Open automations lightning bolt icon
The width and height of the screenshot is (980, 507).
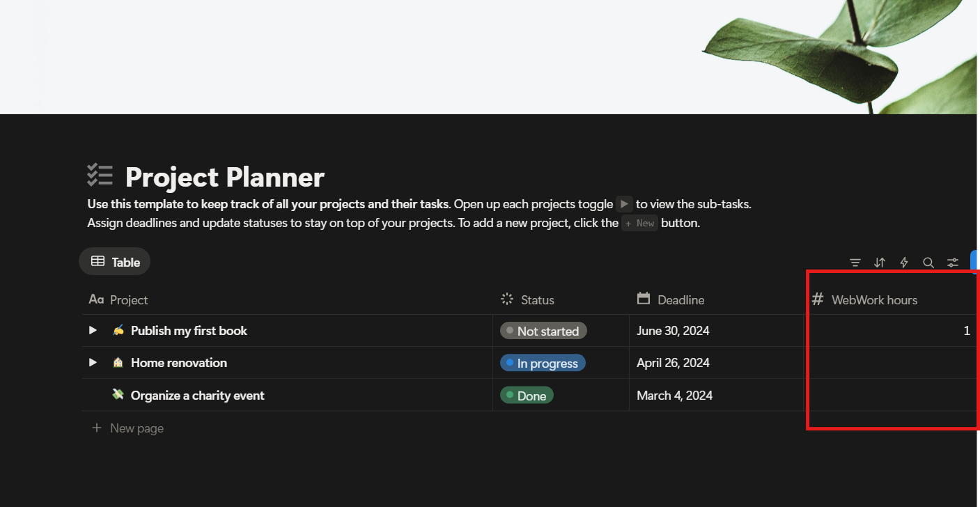pos(904,263)
